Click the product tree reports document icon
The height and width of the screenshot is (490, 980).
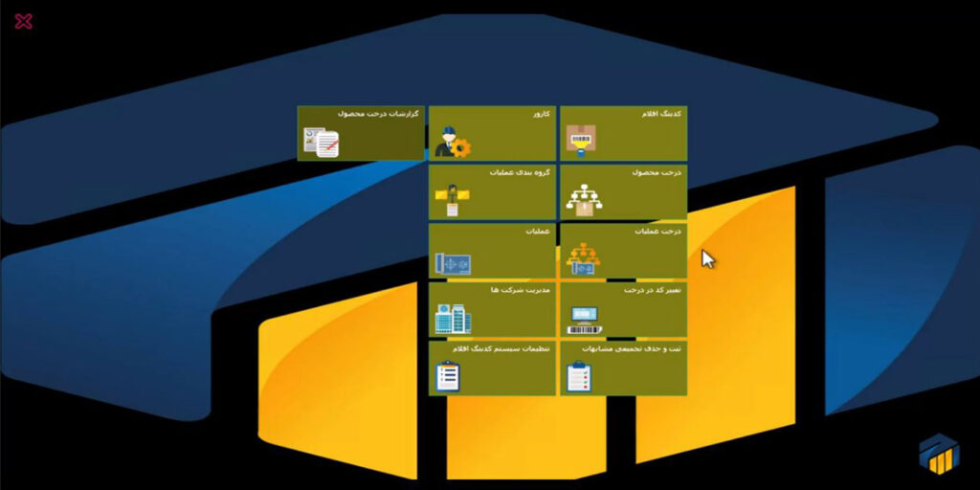(x=322, y=143)
